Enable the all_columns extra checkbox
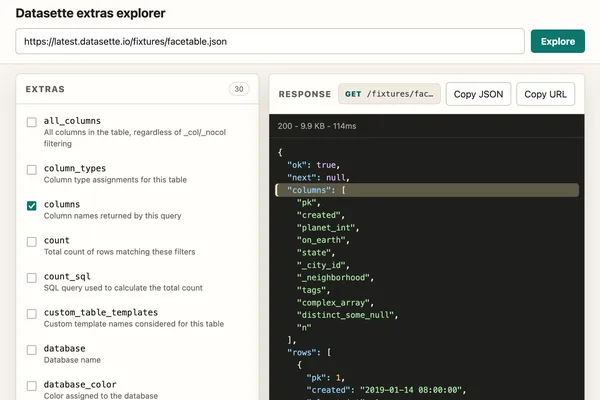The height and width of the screenshot is (400, 600). (32, 122)
